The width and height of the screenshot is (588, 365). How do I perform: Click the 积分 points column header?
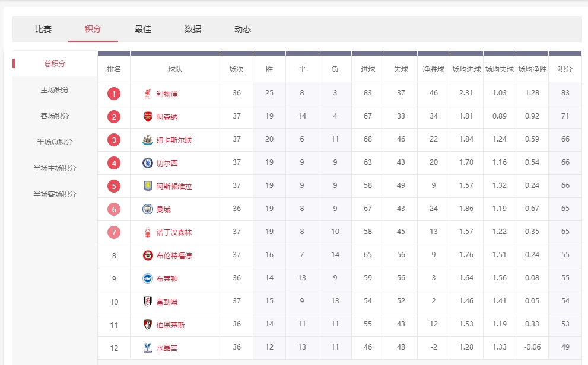(x=565, y=69)
